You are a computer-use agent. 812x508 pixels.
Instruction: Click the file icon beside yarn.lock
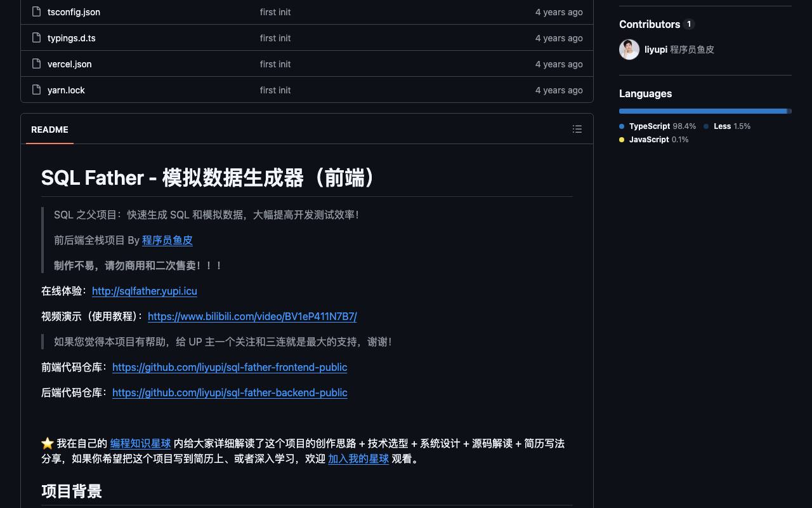pos(36,90)
